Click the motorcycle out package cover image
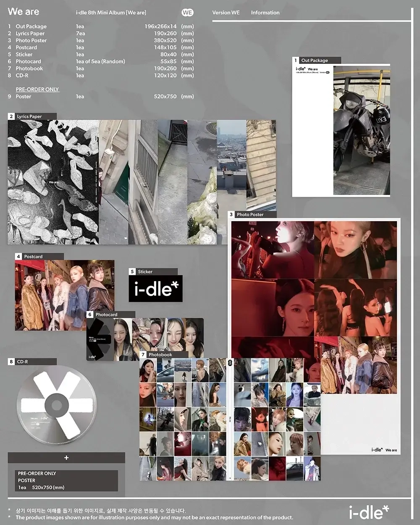420x525 pixels. 362,130
